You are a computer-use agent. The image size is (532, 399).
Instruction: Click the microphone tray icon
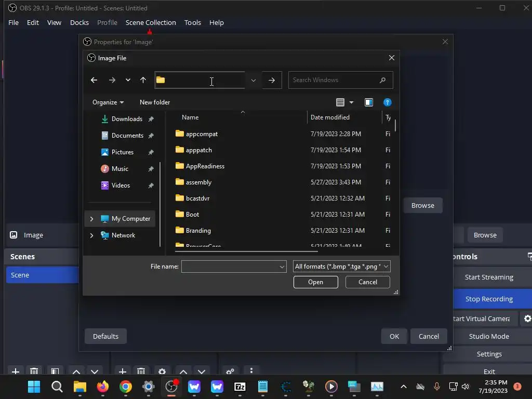tap(436, 387)
